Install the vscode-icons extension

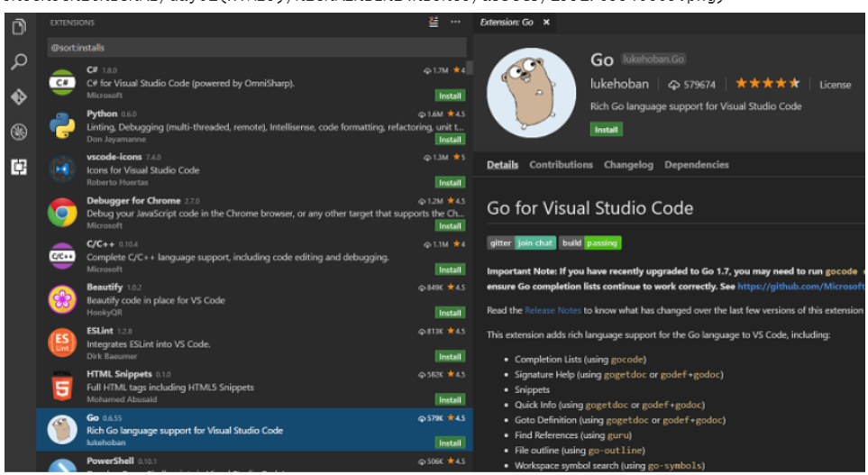tap(450, 183)
